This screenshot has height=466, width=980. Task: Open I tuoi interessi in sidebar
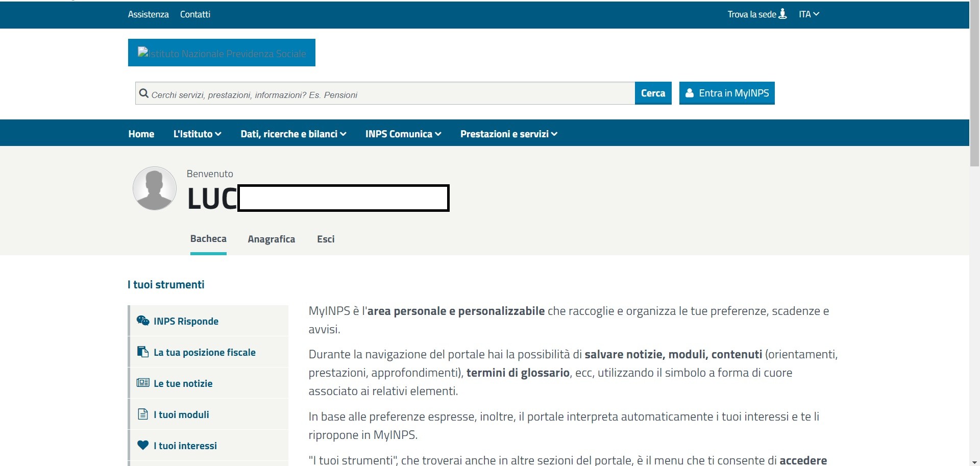209,445
